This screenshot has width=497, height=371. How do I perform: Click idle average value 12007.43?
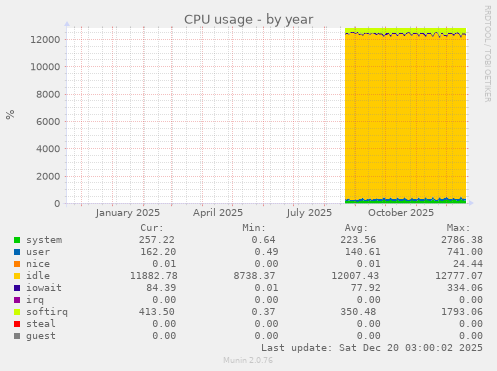[355, 276]
